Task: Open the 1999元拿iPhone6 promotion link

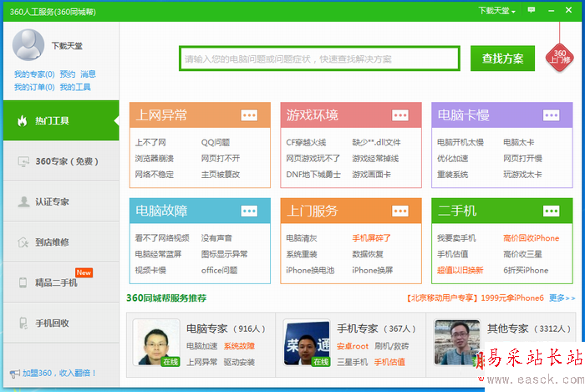Action: (x=475, y=298)
